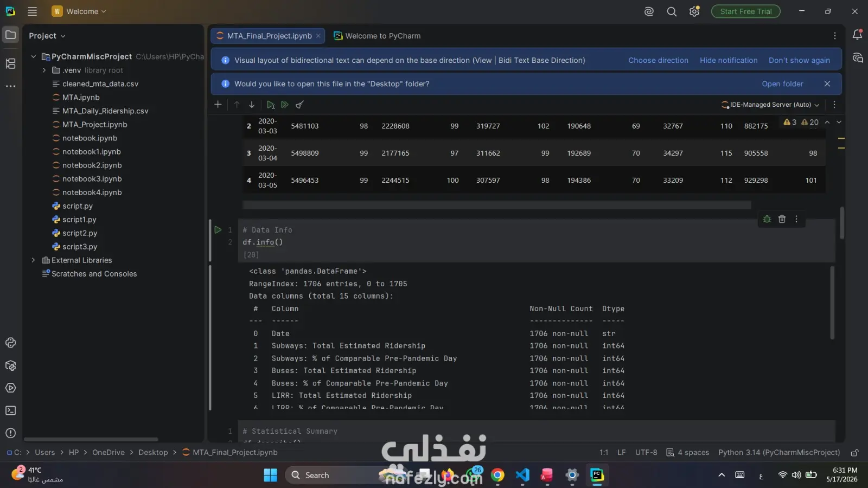Open UTF-8 file encoding selector
Image resolution: width=868 pixels, height=488 pixels.
click(x=646, y=453)
